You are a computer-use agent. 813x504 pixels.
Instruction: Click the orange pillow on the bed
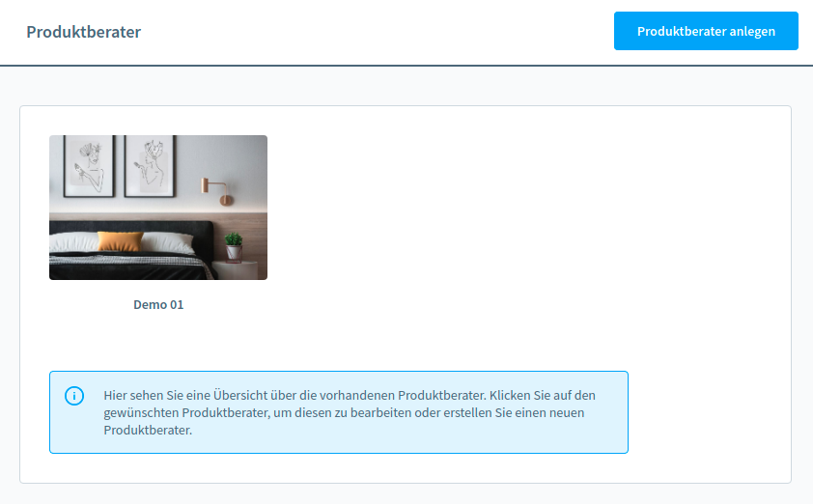(120, 241)
